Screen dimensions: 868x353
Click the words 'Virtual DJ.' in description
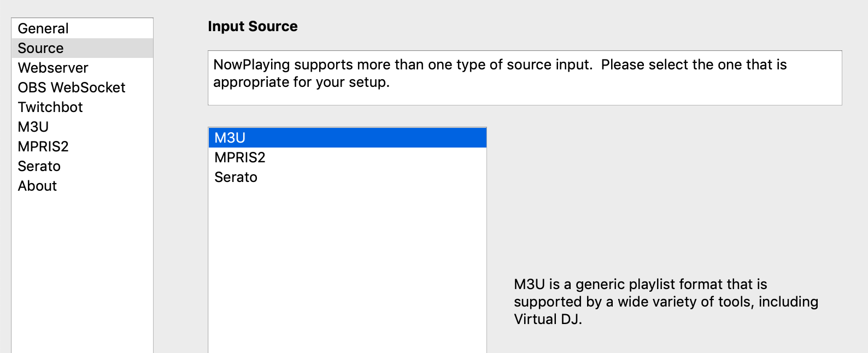548,319
